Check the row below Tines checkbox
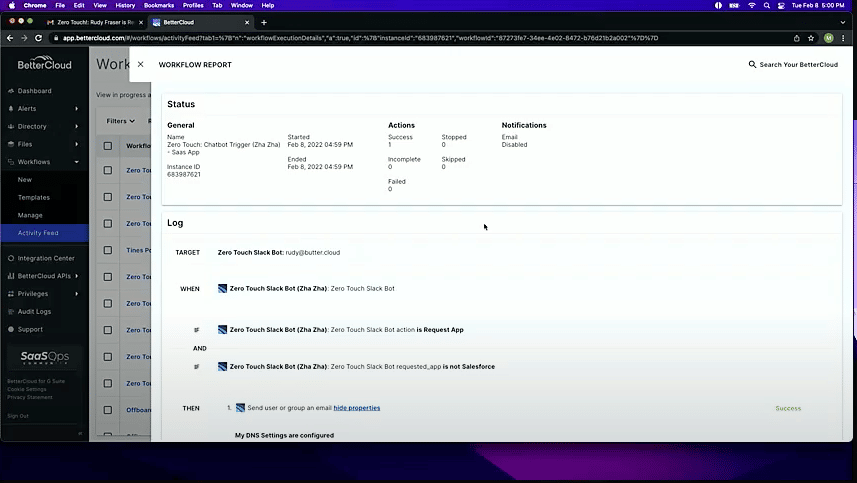Viewport: 857px width, 483px height. [108, 277]
